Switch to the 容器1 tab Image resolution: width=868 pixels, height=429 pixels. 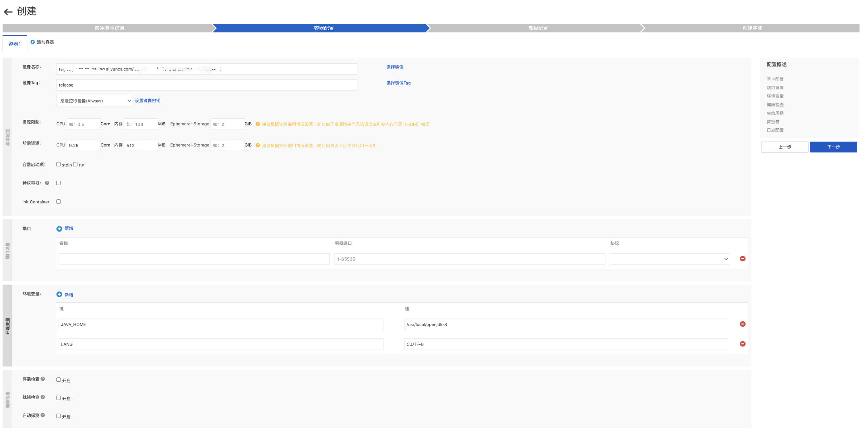coord(15,44)
